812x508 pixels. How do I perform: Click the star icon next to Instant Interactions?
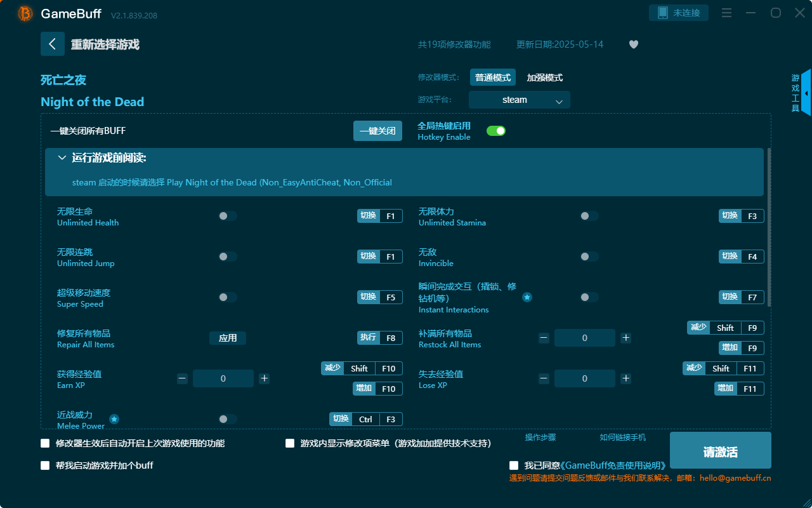[527, 297]
